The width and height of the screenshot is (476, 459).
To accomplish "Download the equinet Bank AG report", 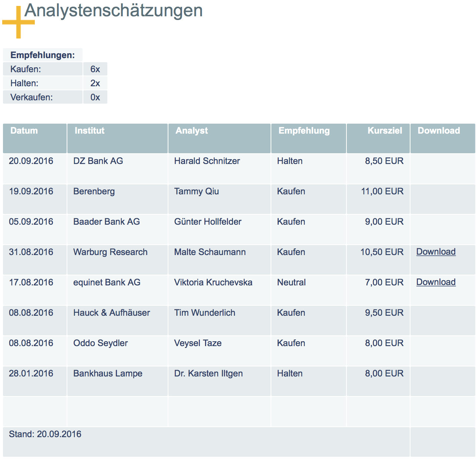I will pos(436,282).
